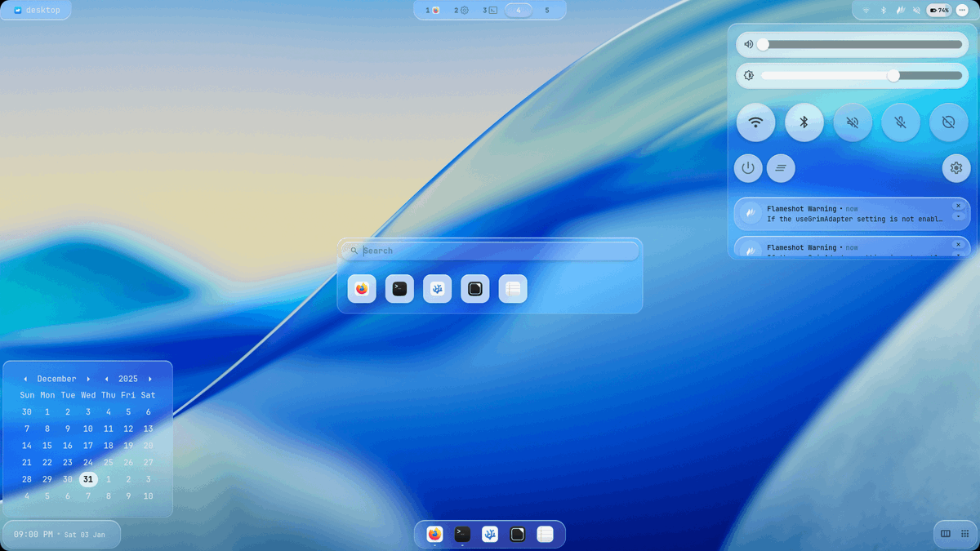This screenshot has width=980, height=551.
Task: Click the blue coral icon in the bottom dock
Action: (490, 534)
